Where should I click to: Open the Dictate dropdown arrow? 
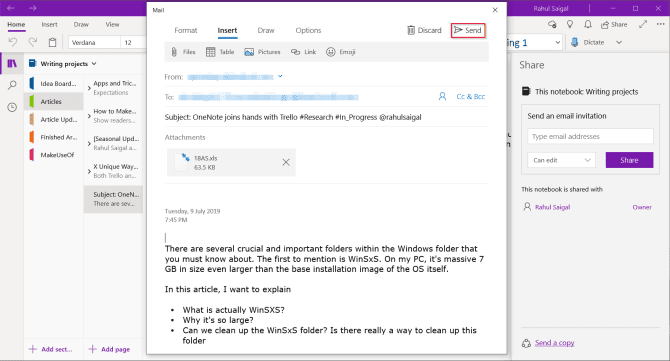(619, 42)
